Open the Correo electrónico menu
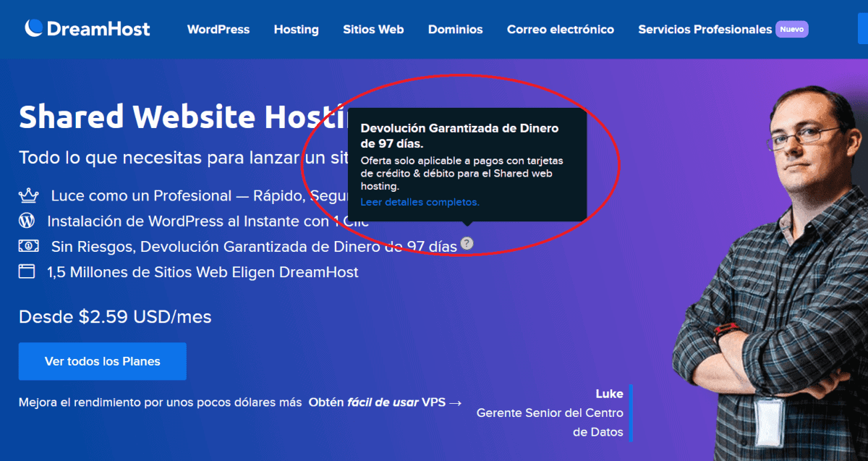The image size is (868, 461). [x=561, y=30]
